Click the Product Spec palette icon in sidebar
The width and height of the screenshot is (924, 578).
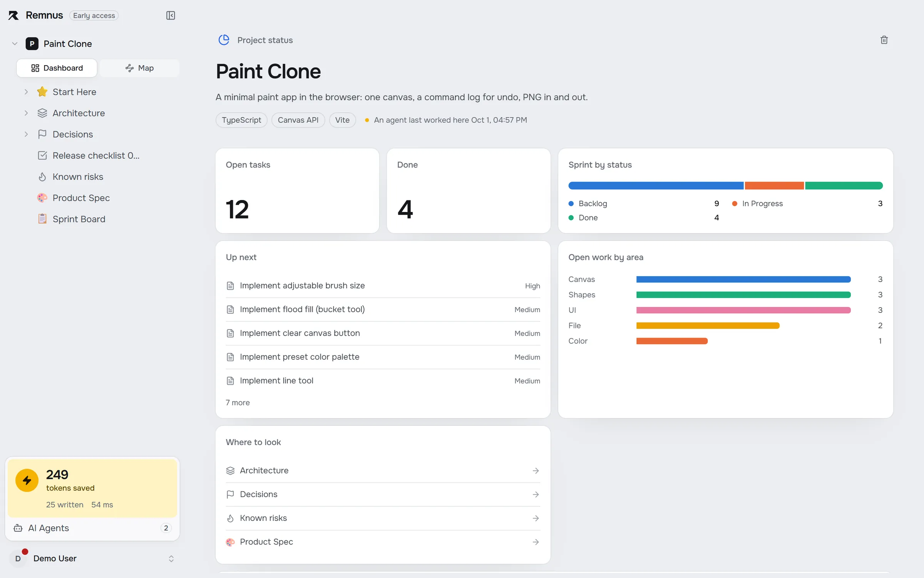42,198
